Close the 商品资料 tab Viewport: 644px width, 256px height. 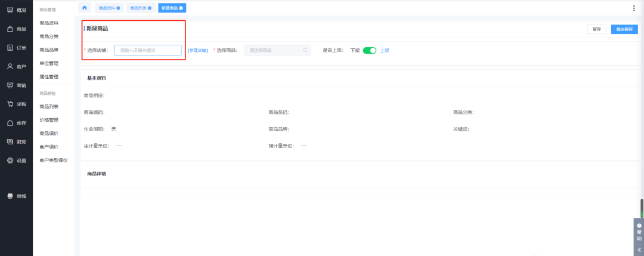118,8
